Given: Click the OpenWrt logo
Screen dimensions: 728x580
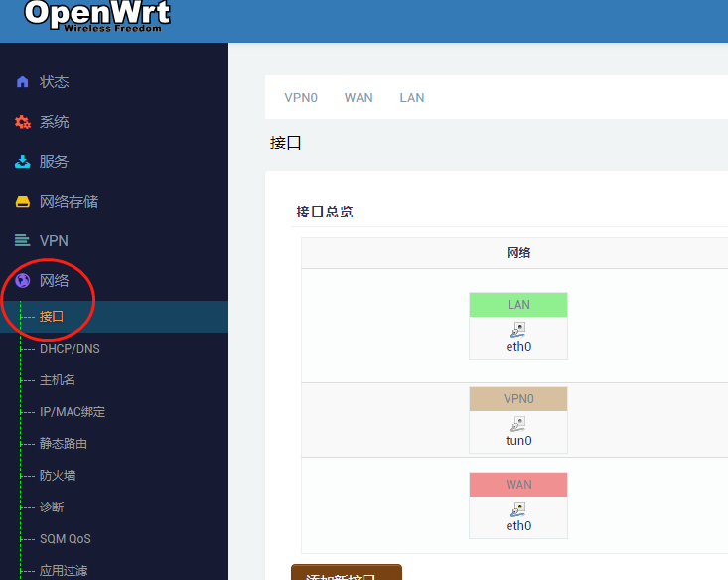Looking at the screenshot, I should pyautogui.click(x=96, y=15).
